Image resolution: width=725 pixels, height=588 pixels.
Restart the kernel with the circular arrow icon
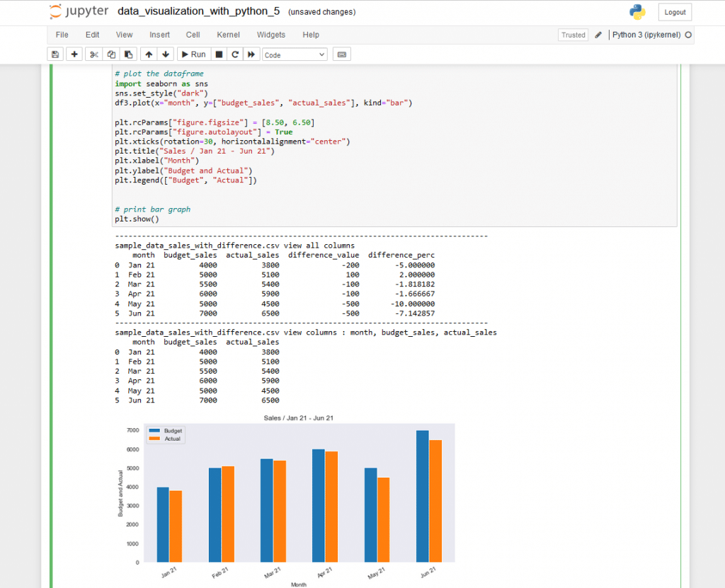point(235,54)
